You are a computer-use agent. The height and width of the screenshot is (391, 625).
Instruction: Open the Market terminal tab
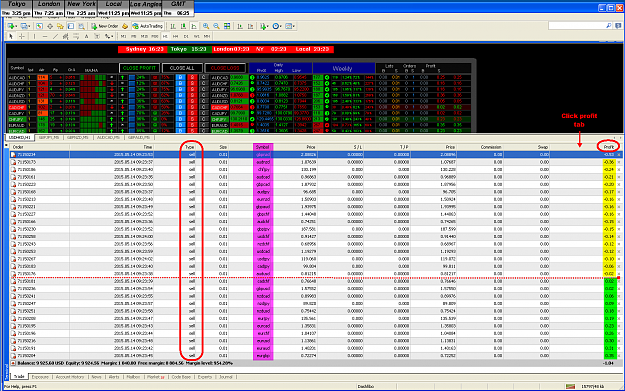pyautogui.click(x=155, y=377)
